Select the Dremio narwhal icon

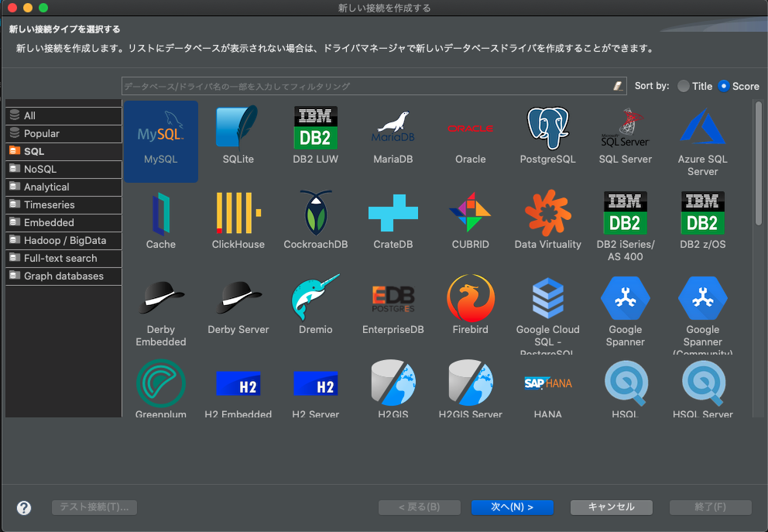click(x=315, y=297)
